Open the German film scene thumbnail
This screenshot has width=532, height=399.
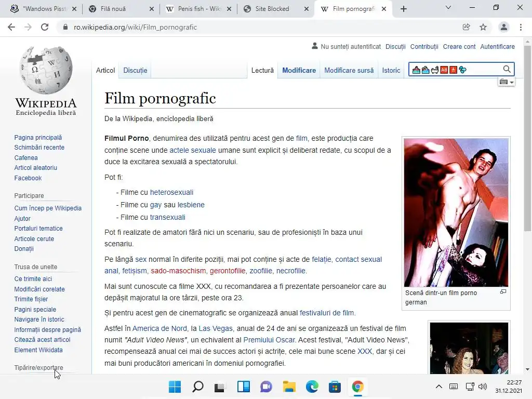(456, 212)
